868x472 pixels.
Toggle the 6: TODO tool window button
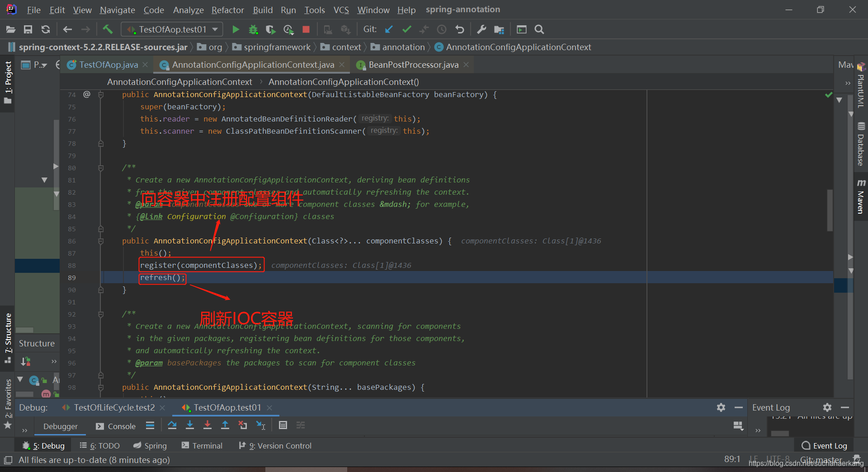coord(99,446)
